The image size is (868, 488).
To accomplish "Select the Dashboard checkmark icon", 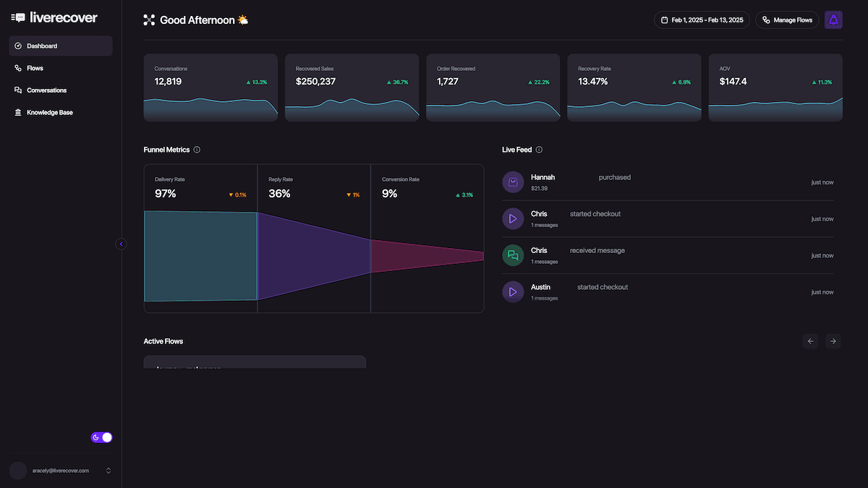I will coord(17,46).
